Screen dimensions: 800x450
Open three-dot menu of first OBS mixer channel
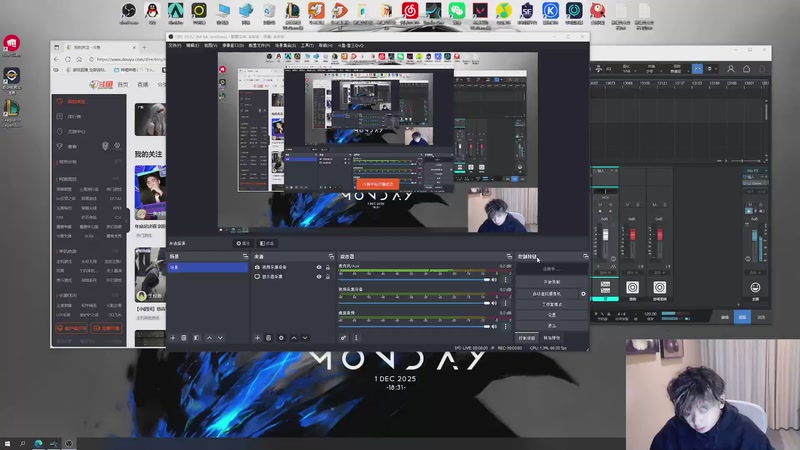click(506, 280)
